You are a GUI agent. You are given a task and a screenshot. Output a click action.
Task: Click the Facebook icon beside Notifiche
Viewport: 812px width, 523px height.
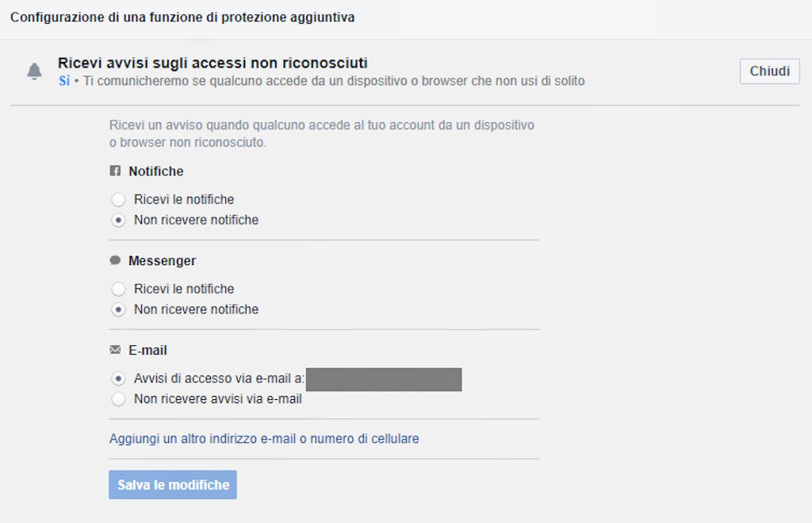pos(115,171)
